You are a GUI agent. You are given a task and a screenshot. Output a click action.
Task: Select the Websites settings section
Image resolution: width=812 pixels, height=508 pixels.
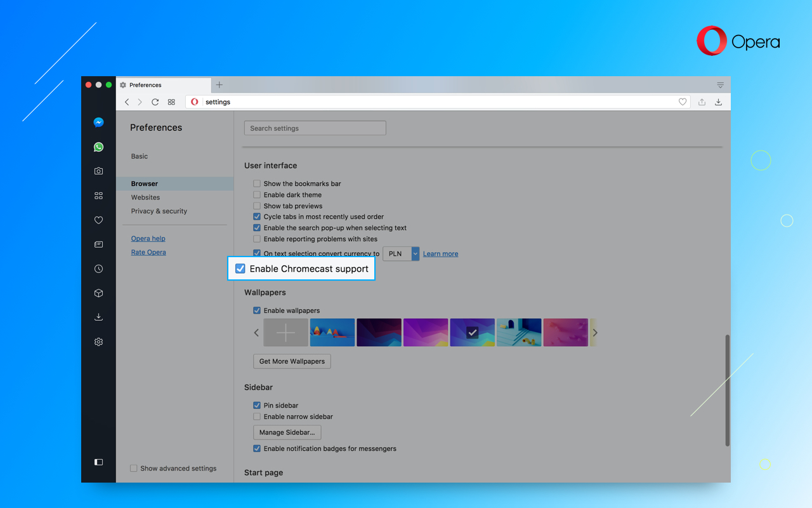point(145,197)
